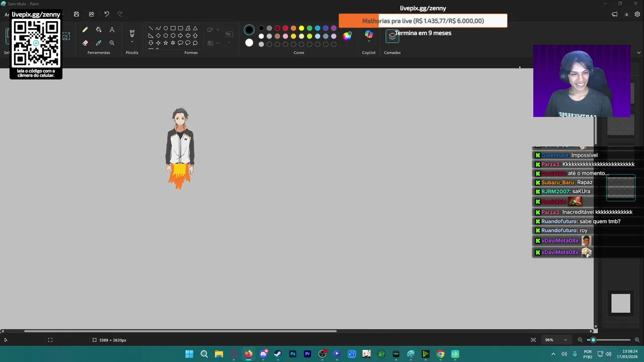Open Paint settings gear

tap(637, 14)
